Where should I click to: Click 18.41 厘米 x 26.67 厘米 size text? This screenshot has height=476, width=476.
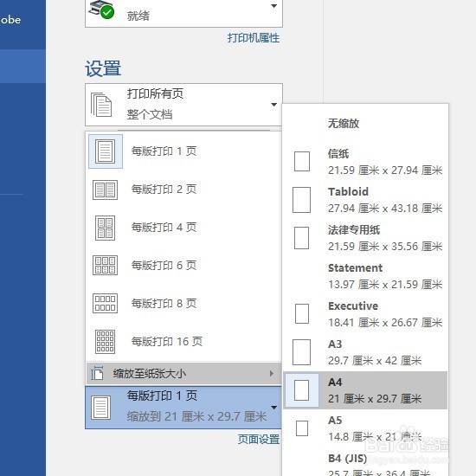pos(385,323)
